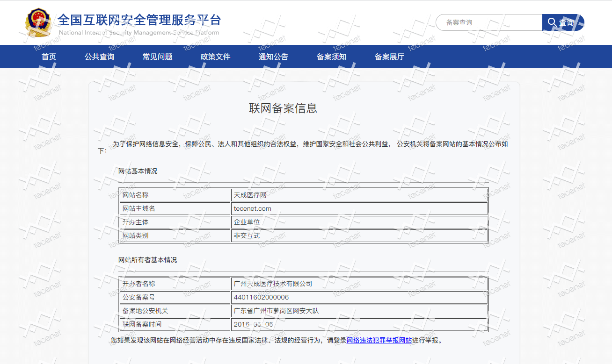
Task: Click the 联网备案信息 heading
Action: pyautogui.click(x=283, y=108)
